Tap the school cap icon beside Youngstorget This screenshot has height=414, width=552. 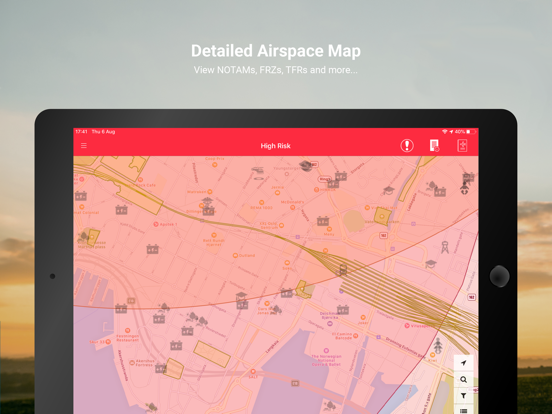click(305, 165)
